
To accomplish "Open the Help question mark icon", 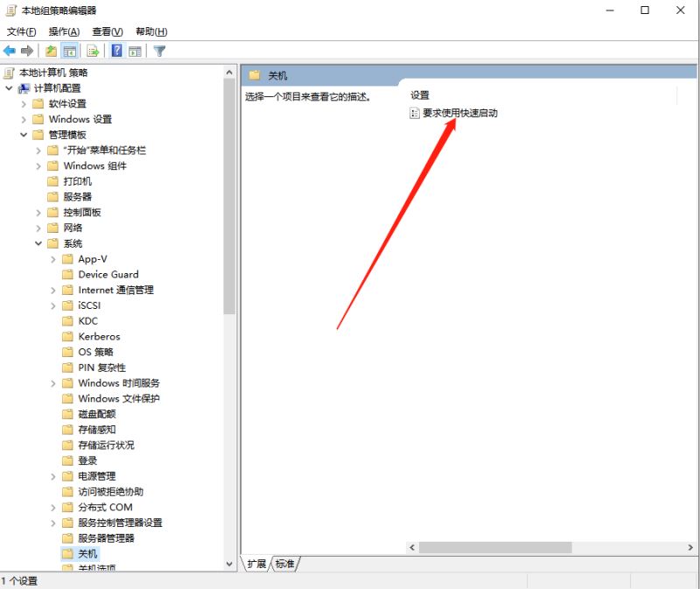I will 116,51.
